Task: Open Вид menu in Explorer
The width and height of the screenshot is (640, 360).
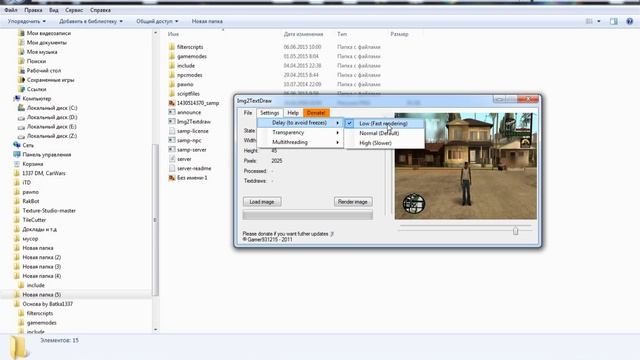Action: click(54, 10)
